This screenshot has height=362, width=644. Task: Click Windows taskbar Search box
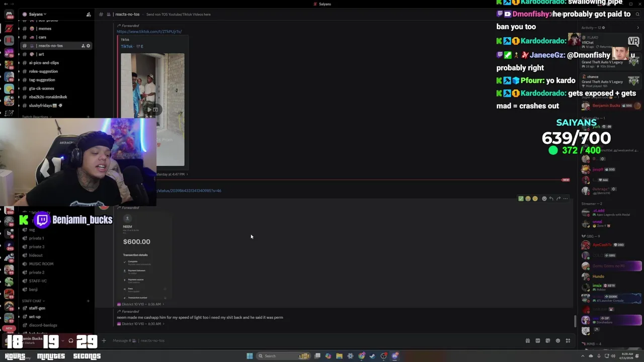pos(283,356)
